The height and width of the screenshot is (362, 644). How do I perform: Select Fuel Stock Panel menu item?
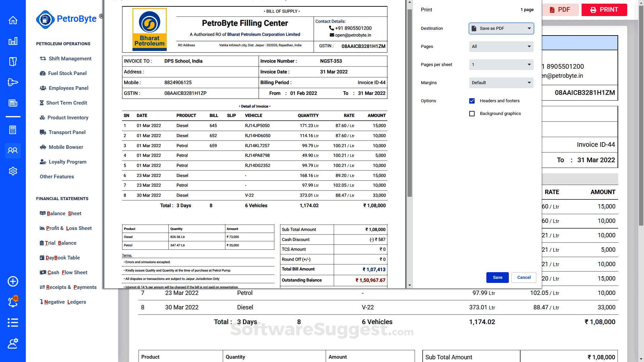pos(66,73)
